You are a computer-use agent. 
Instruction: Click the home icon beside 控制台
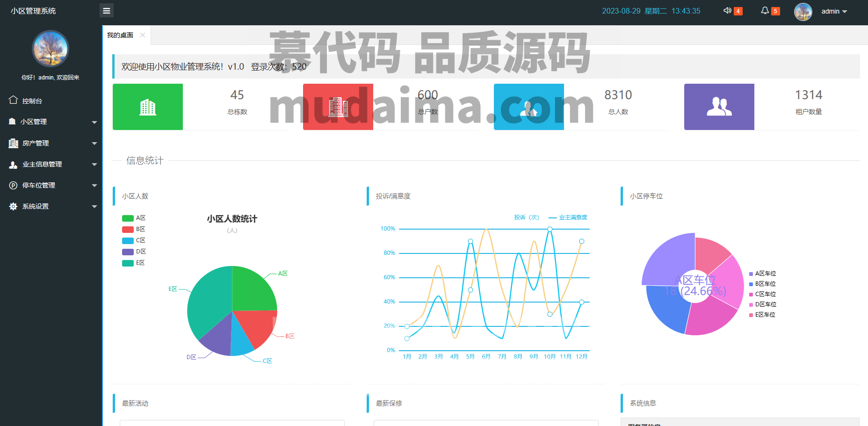pos(13,100)
